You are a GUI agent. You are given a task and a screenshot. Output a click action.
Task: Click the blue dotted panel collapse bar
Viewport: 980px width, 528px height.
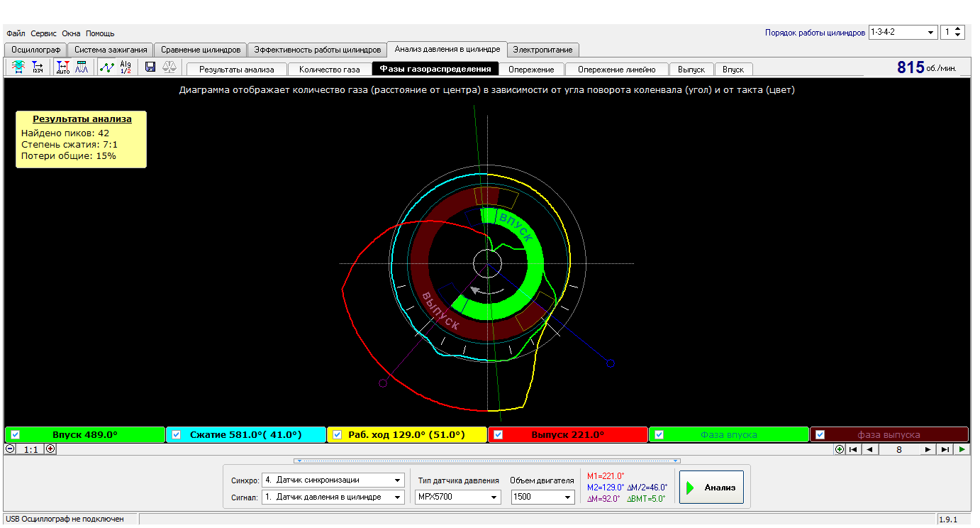click(x=487, y=461)
